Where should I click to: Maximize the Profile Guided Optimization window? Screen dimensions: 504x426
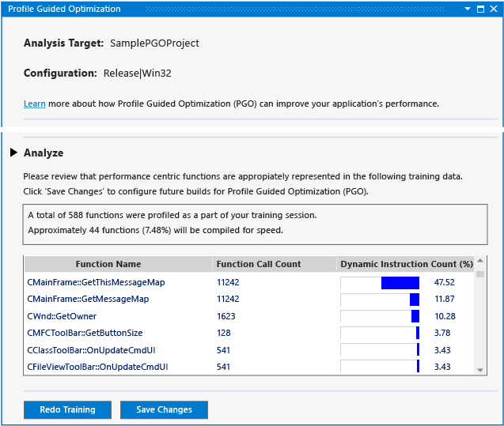pyautogui.click(x=480, y=9)
